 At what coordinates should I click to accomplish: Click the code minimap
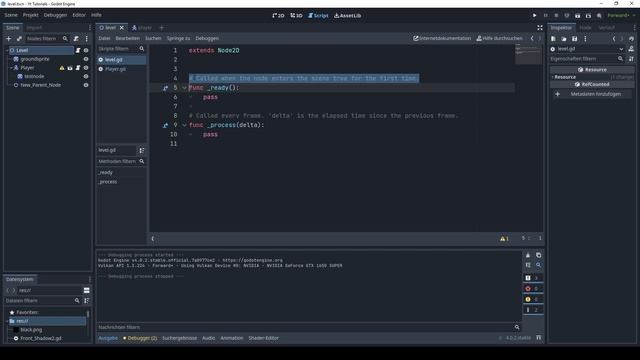pyautogui.click(x=529, y=55)
